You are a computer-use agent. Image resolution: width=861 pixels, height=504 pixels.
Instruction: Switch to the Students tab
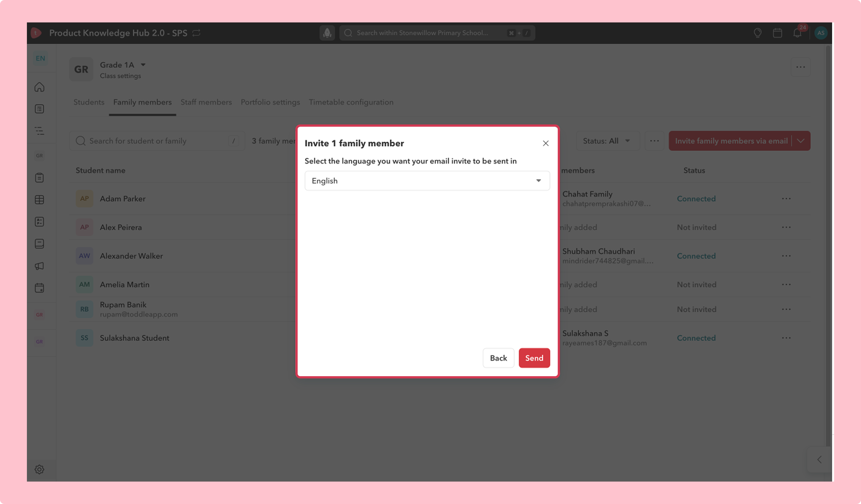pyautogui.click(x=89, y=102)
